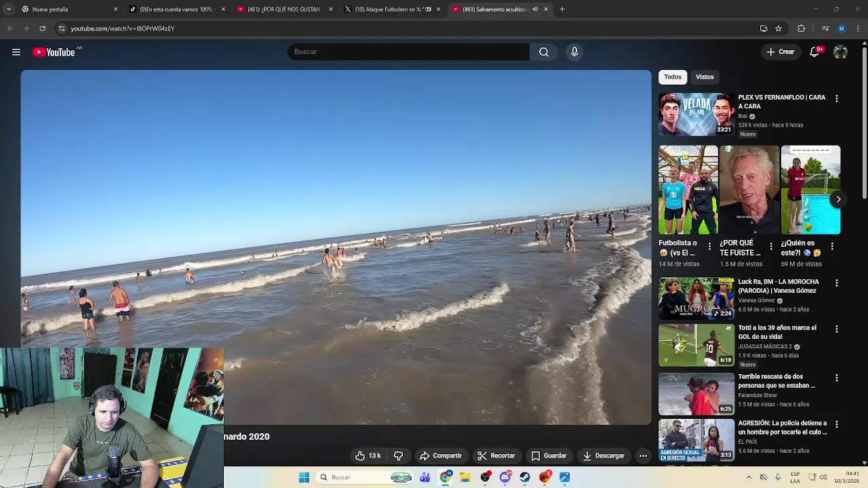Open Terrible rescate de dos personas title

click(776, 381)
